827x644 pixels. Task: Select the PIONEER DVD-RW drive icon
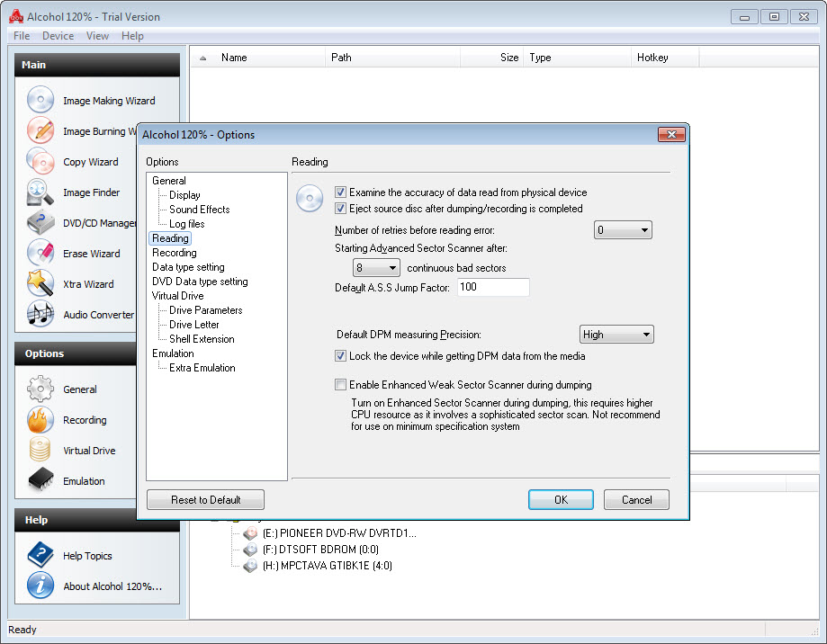pos(250,533)
